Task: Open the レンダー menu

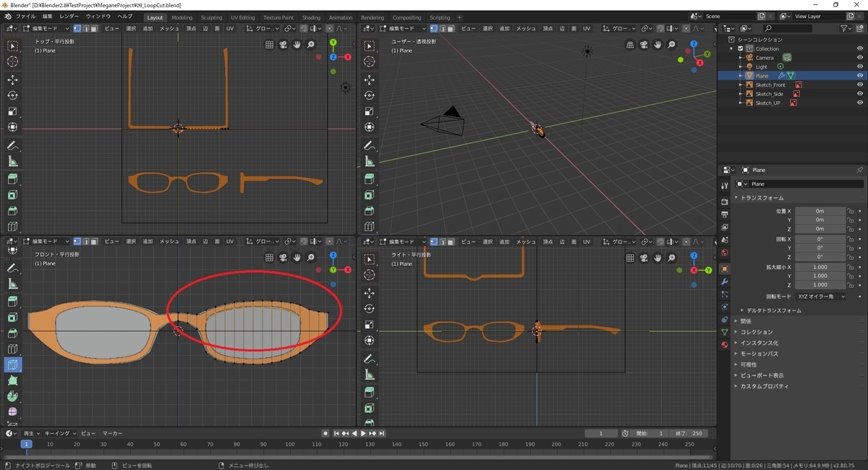Action: [x=69, y=17]
